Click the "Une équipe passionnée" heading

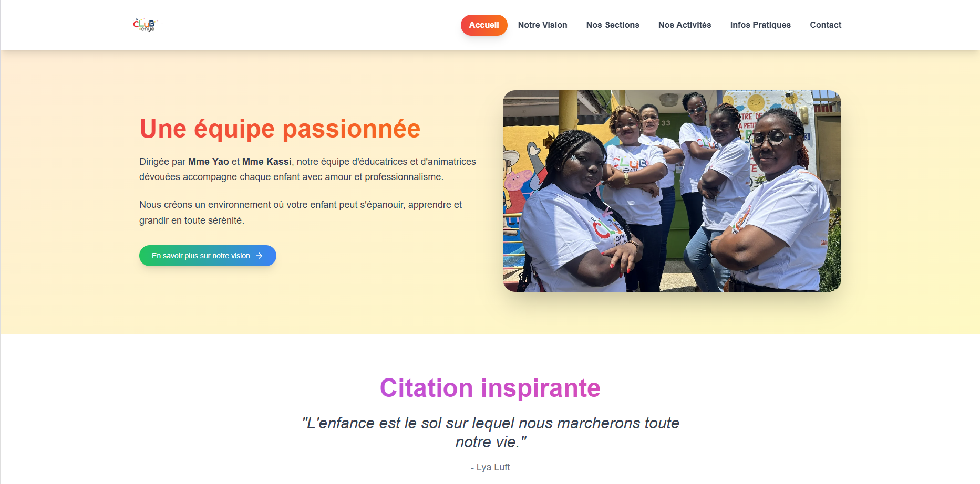(280, 129)
